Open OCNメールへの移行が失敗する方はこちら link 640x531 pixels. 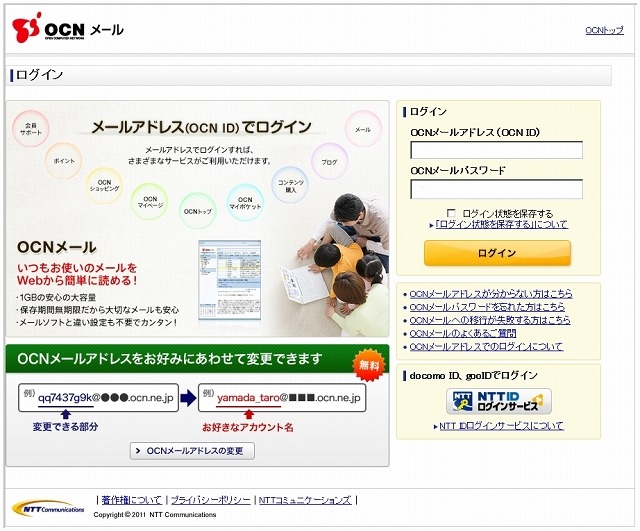tap(490, 320)
